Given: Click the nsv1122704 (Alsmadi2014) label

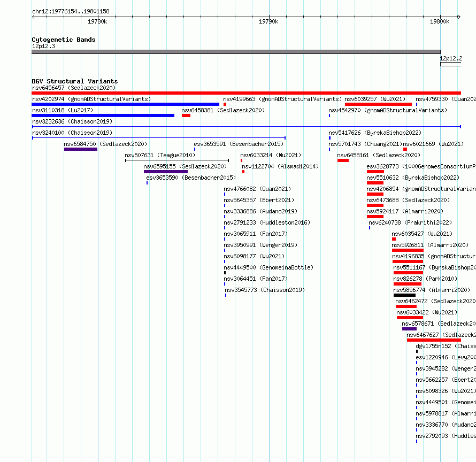Looking at the screenshot, I should pyautogui.click(x=280, y=166).
